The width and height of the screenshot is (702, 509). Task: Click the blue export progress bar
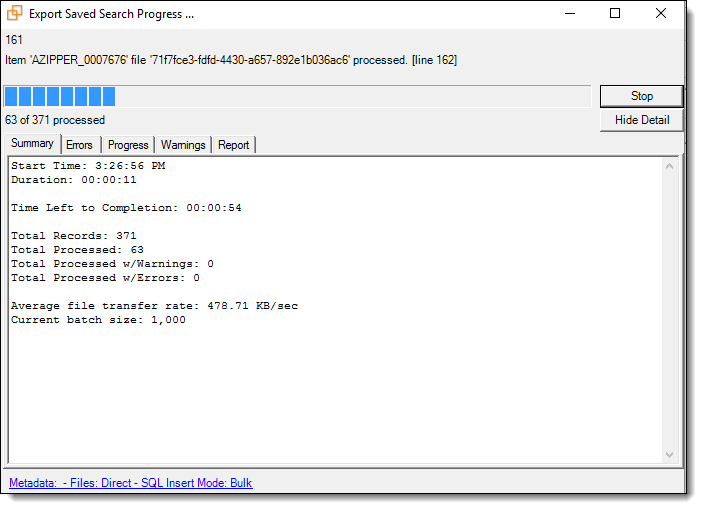click(60, 96)
